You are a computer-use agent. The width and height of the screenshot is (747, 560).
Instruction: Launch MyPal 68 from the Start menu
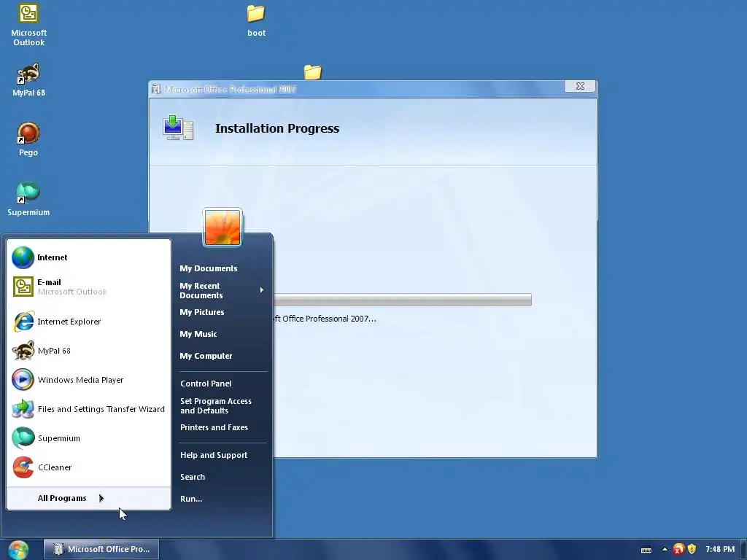coord(88,351)
